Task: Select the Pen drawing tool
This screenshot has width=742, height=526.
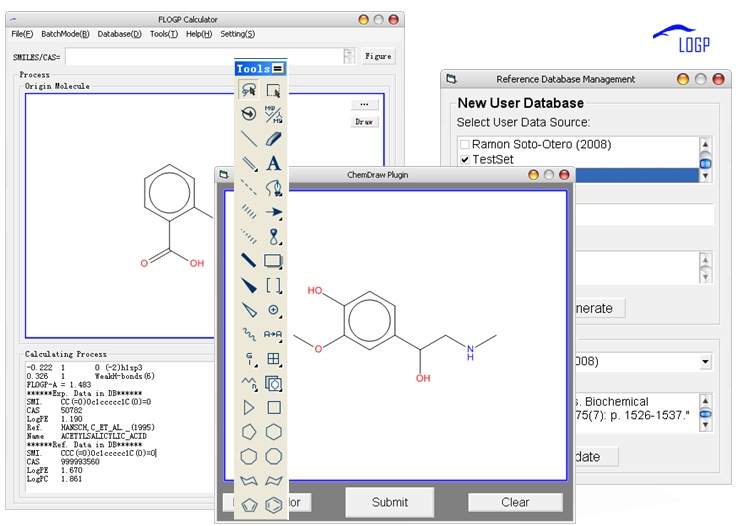Action: [x=274, y=187]
